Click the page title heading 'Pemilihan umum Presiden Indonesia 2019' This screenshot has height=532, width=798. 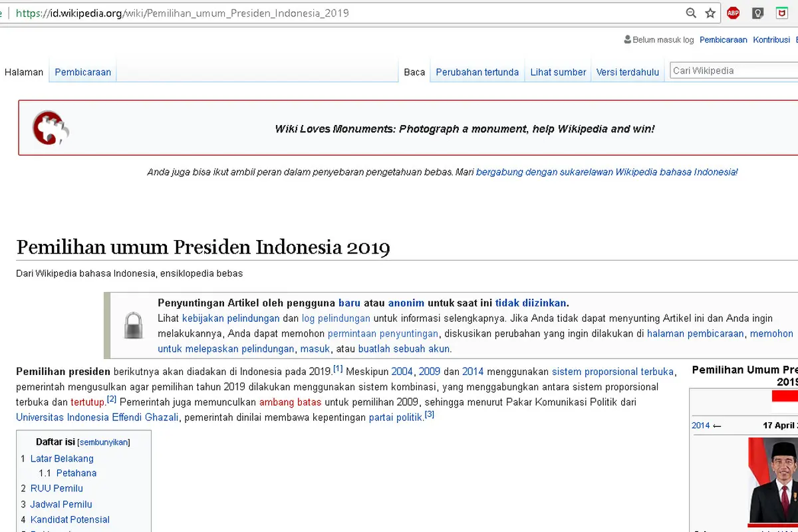pos(203,247)
